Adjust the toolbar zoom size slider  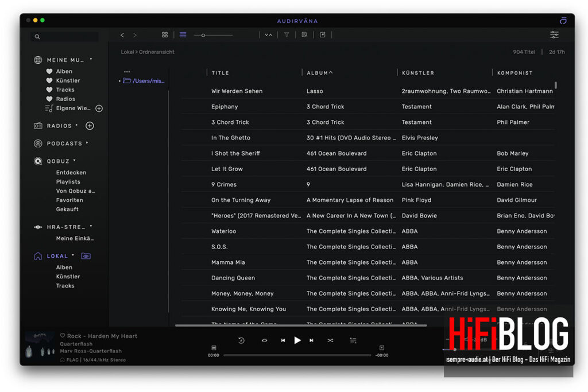click(203, 36)
